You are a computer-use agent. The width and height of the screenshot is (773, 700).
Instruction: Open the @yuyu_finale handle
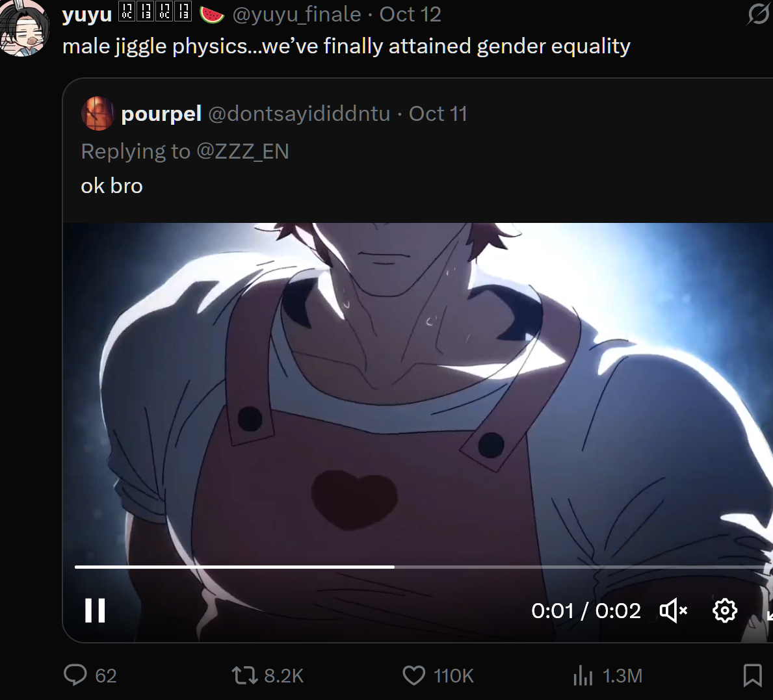tap(296, 14)
